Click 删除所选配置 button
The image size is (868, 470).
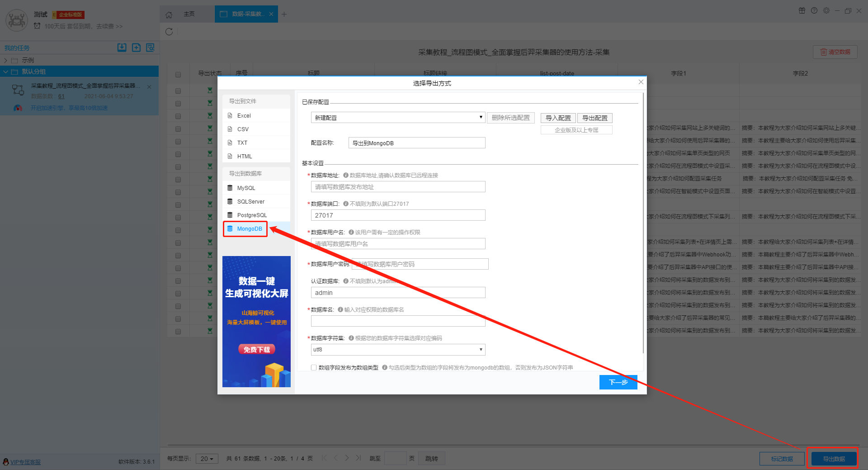coord(510,118)
